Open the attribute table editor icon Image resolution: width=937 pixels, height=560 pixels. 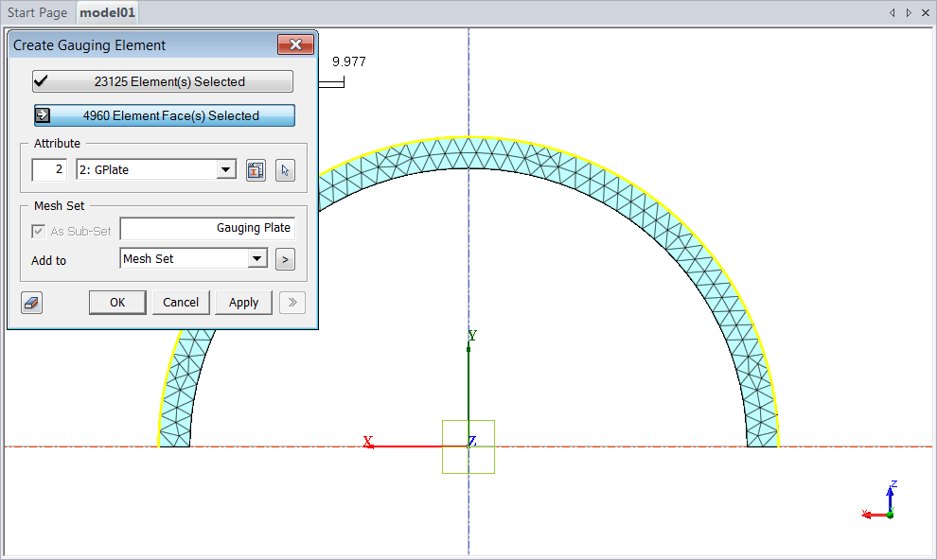click(256, 170)
